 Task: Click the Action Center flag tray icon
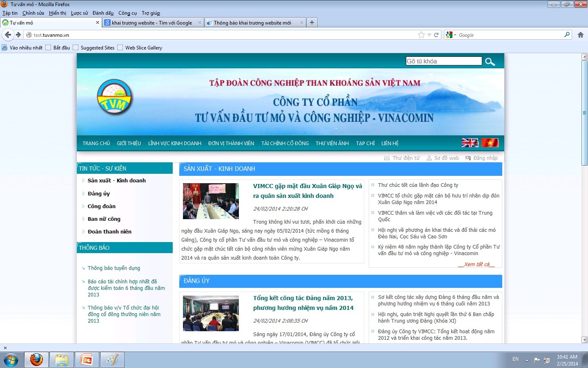[x=537, y=360]
